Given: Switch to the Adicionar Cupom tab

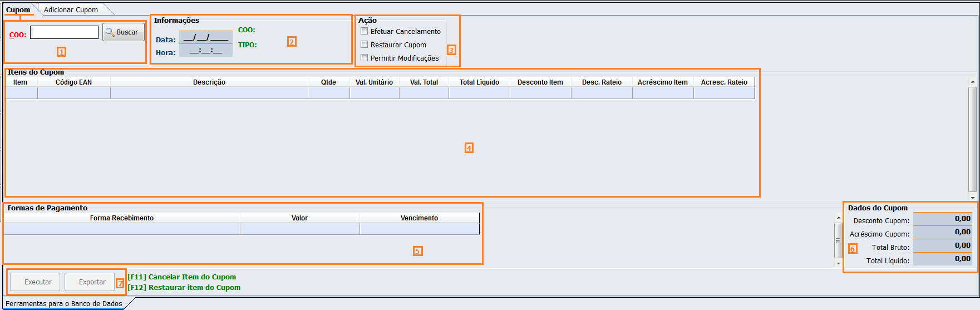Looking at the screenshot, I should click(71, 9).
